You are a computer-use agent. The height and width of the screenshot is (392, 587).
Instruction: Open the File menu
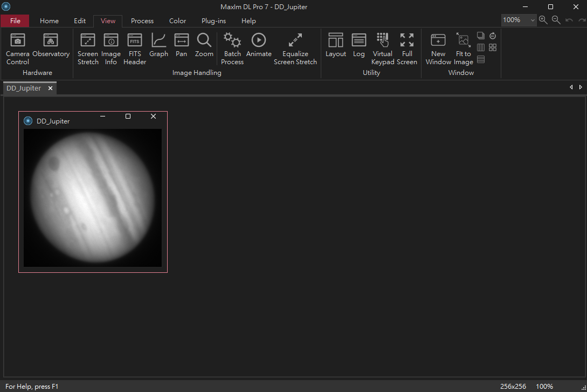tap(15, 21)
